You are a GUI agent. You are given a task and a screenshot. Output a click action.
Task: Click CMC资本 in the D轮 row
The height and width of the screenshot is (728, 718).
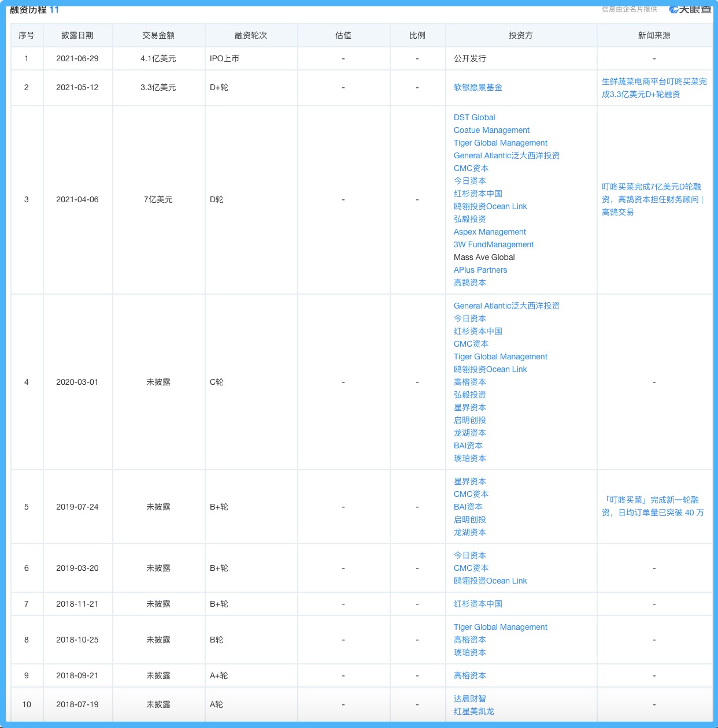[471, 168]
